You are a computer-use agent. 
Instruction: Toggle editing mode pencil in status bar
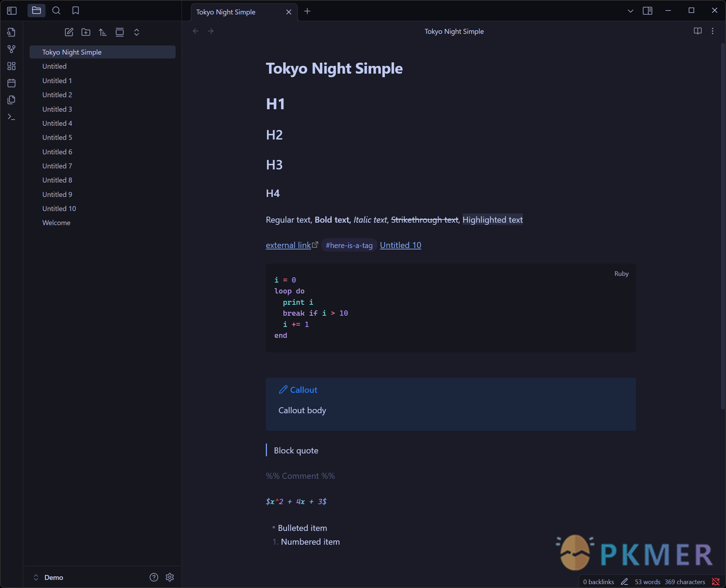[x=624, y=582]
